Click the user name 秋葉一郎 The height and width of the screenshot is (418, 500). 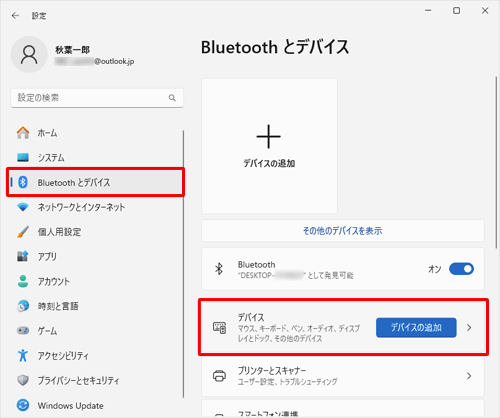(x=72, y=50)
